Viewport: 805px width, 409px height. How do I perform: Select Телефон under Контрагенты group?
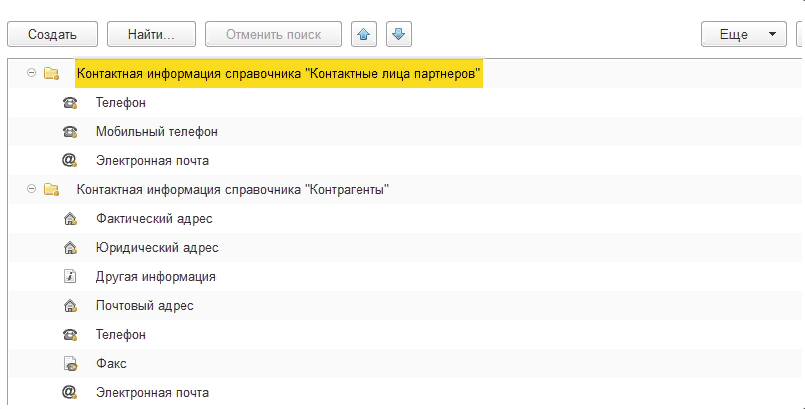[x=121, y=334]
